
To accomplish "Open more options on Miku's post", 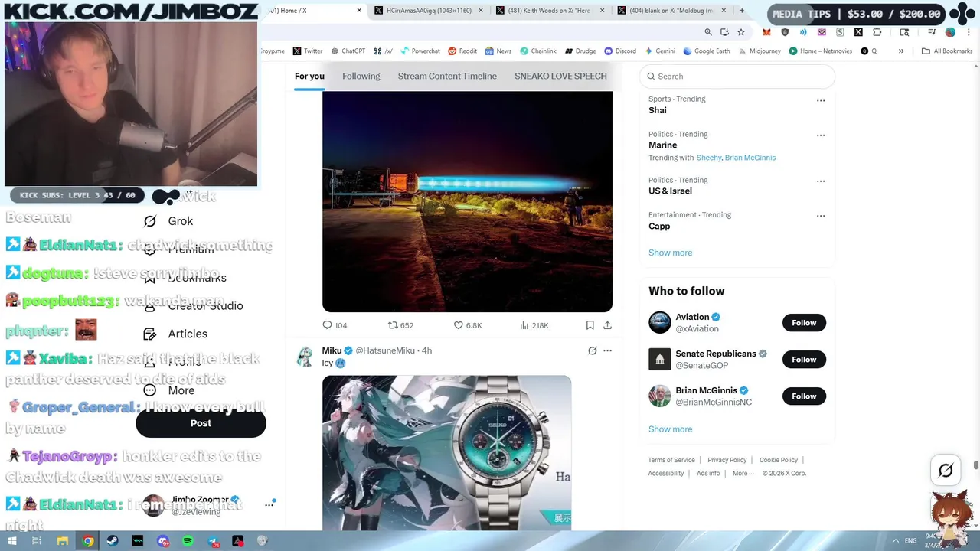I will (x=607, y=350).
